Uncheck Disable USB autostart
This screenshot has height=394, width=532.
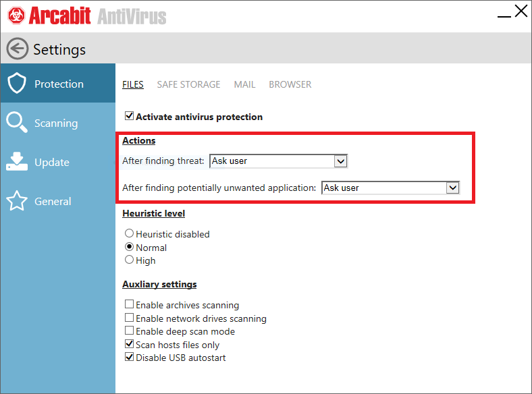[x=129, y=357]
